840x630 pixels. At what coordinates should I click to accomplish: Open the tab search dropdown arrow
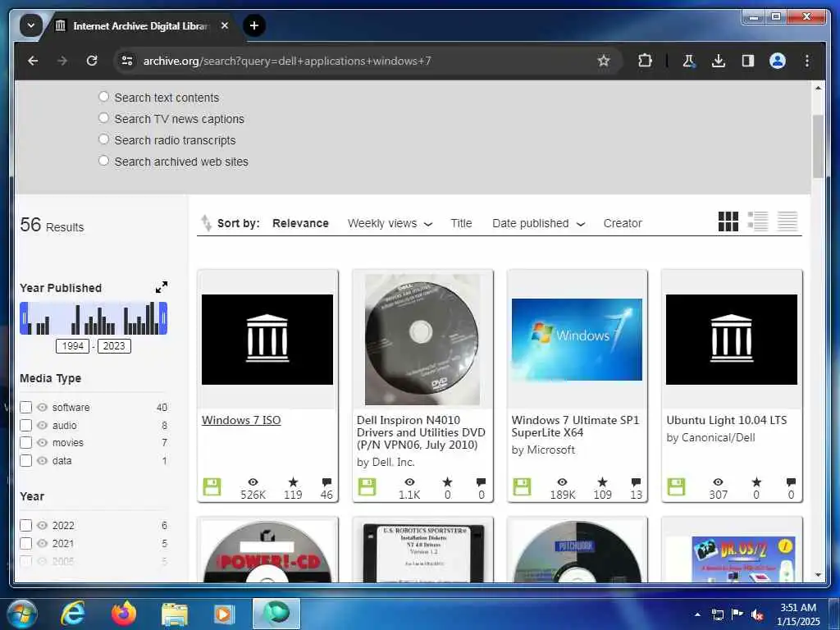31,25
